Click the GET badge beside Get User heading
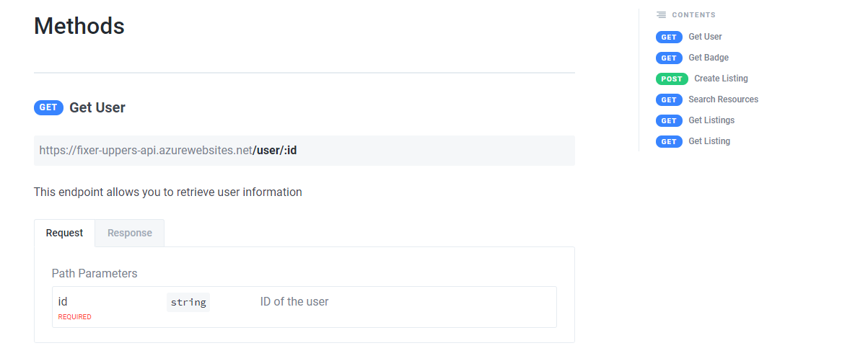 coord(48,107)
